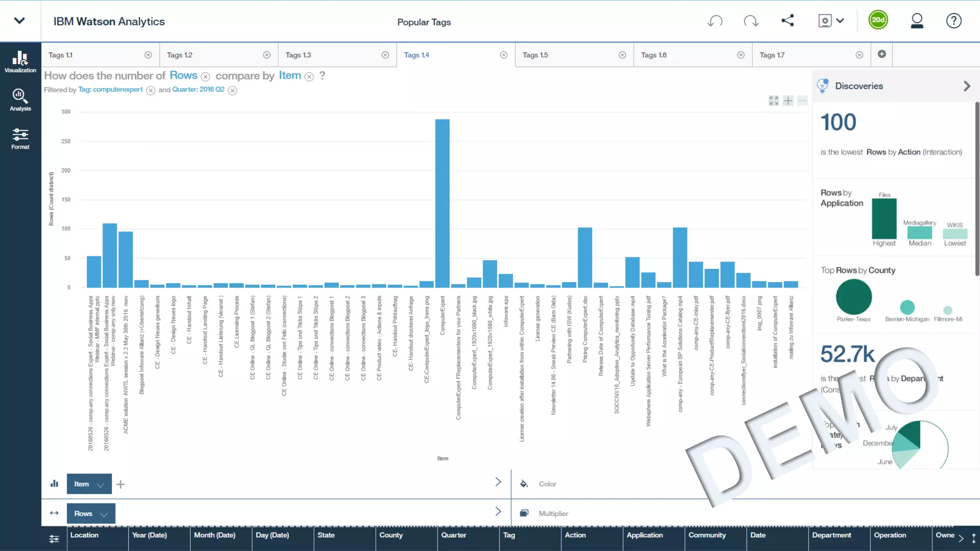Screen dimensions: 980x551
Task: Click the undo arrow icon
Action: click(715, 21)
